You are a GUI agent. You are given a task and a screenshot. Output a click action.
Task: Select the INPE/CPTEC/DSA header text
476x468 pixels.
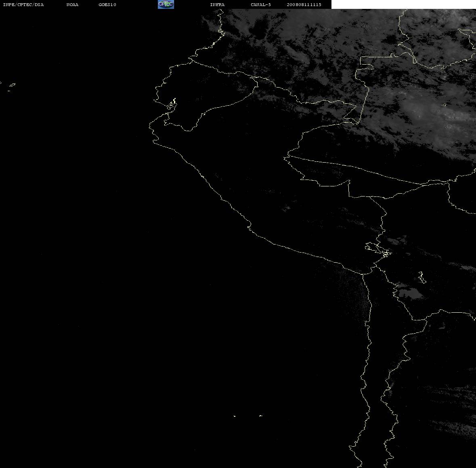click(23, 4)
